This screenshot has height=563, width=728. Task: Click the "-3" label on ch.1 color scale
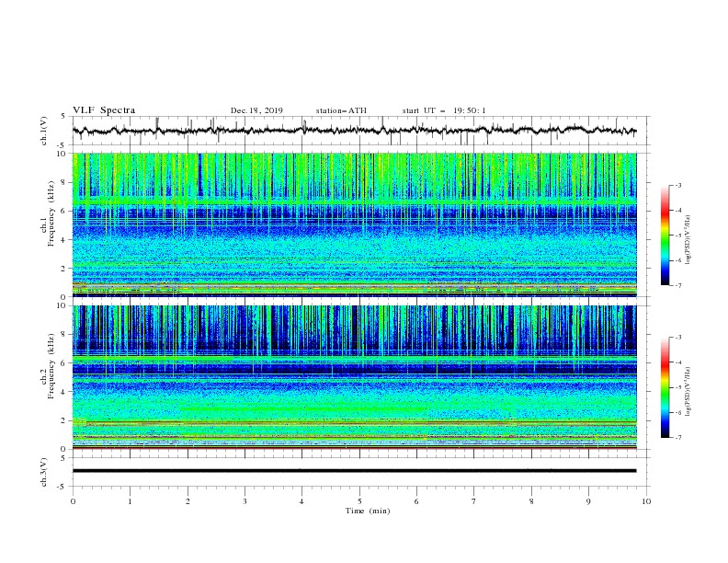point(677,185)
